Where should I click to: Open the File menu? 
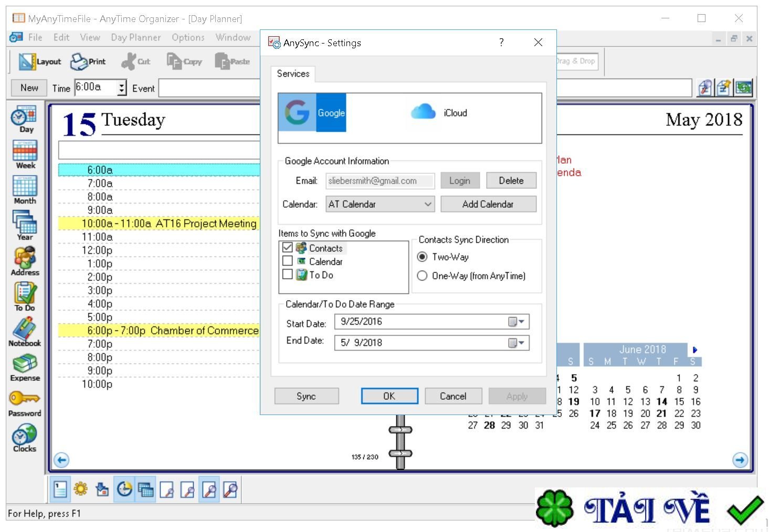(35, 38)
